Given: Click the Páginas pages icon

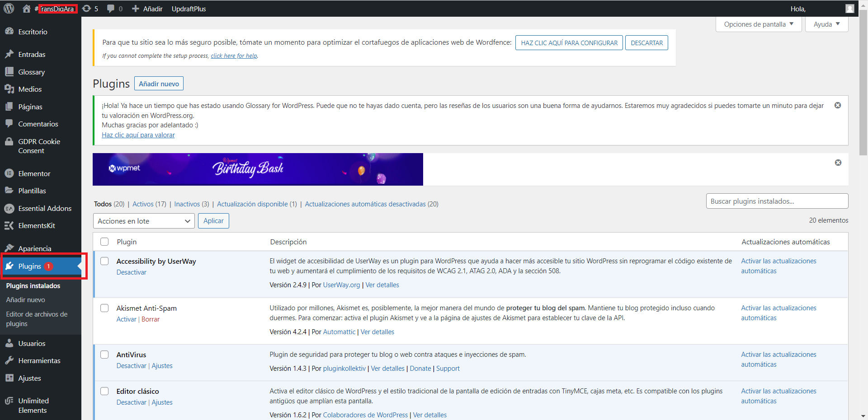Looking at the screenshot, I should pyautogui.click(x=9, y=106).
